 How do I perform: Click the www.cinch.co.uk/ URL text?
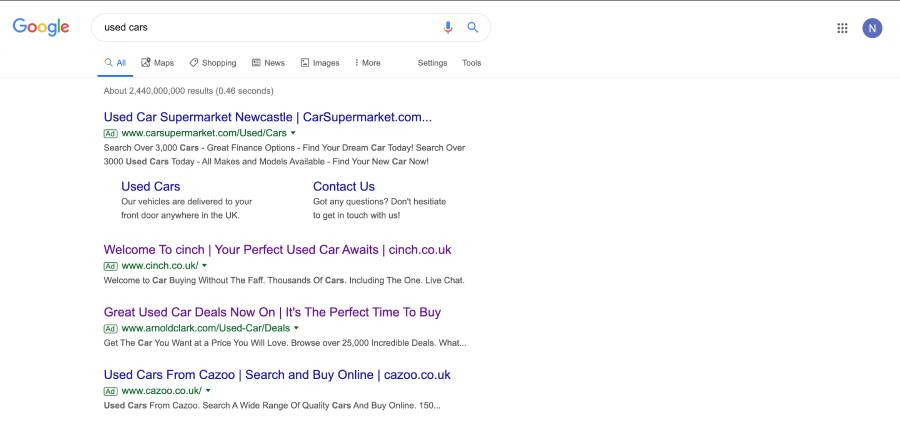[x=160, y=266]
